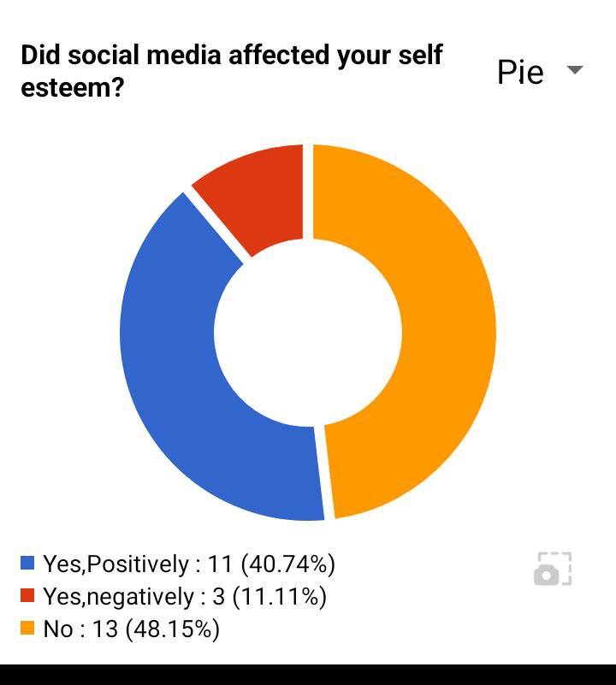The image size is (616, 685).
Task: Click the empty center of the donut chart
Action: click(x=308, y=332)
